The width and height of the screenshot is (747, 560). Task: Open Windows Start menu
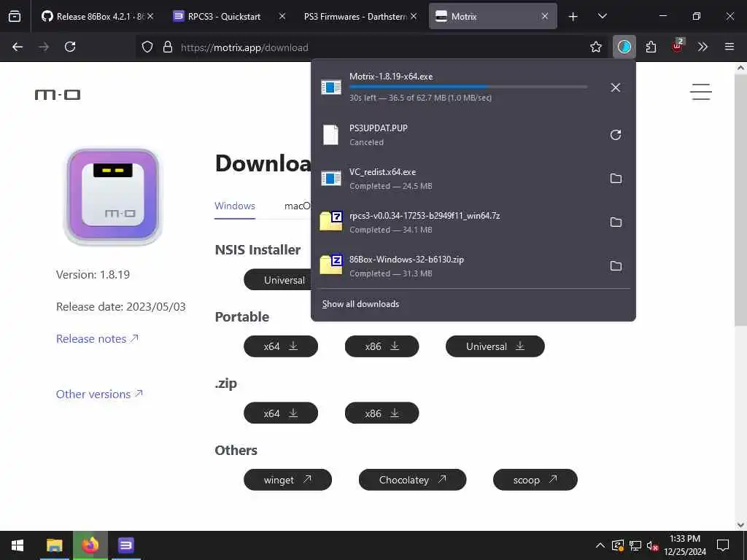pyautogui.click(x=18, y=545)
